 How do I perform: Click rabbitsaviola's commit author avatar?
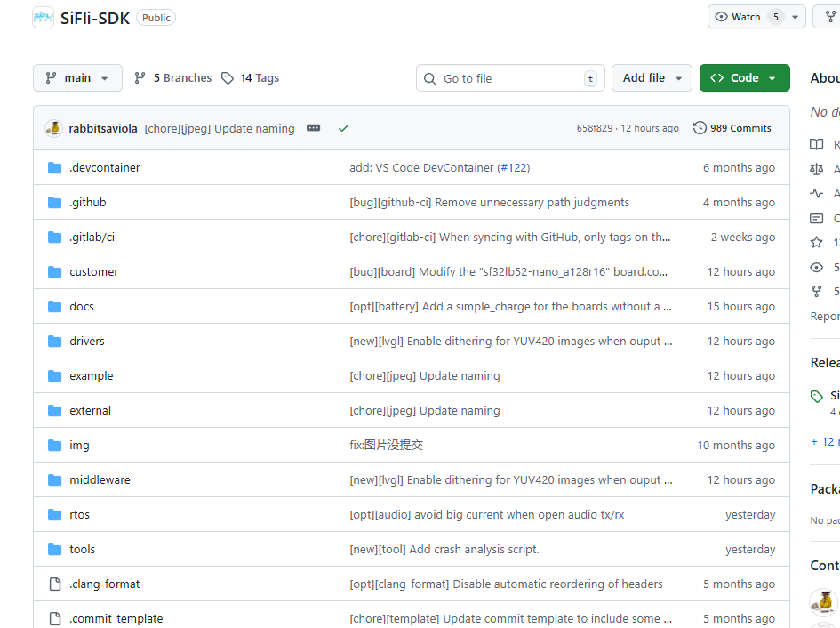54,128
